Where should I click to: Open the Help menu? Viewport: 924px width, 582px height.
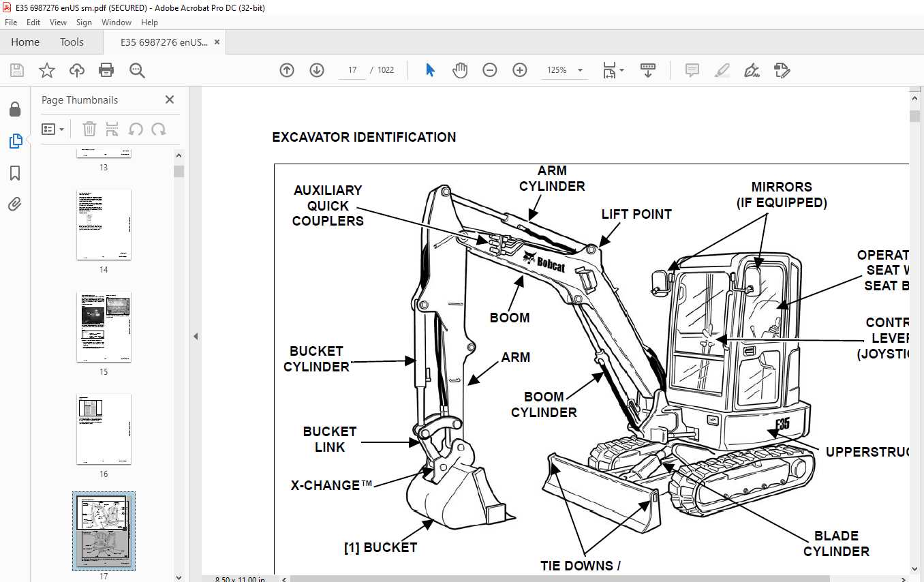[149, 22]
